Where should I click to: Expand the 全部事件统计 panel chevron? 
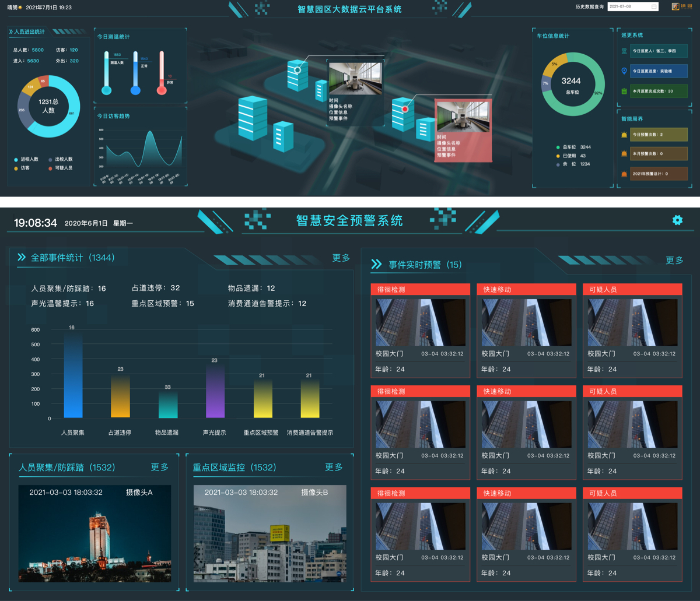pyautogui.click(x=22, y=257)
